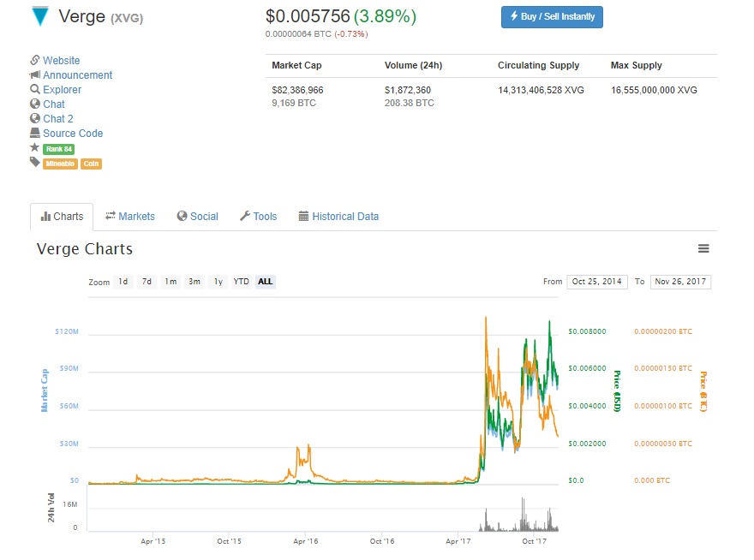The width and height of the screenshot is (754, 560).
Task: Set chart zoom to 1d
Action: (x=123, y=282)
